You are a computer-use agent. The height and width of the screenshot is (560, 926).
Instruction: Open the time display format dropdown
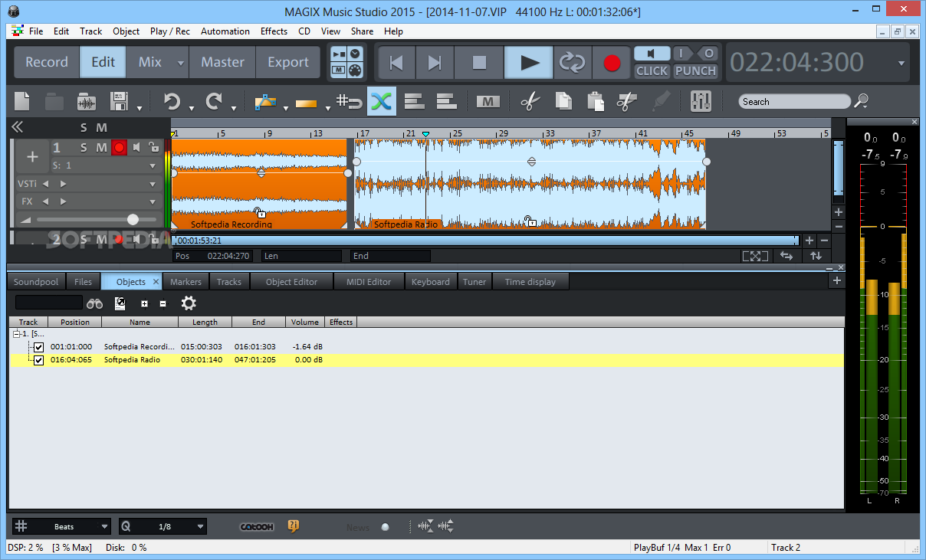(x=901, y=63)
